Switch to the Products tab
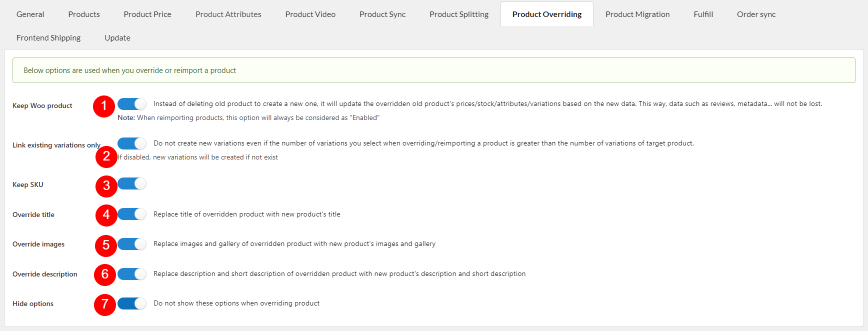 click(84, 14)
